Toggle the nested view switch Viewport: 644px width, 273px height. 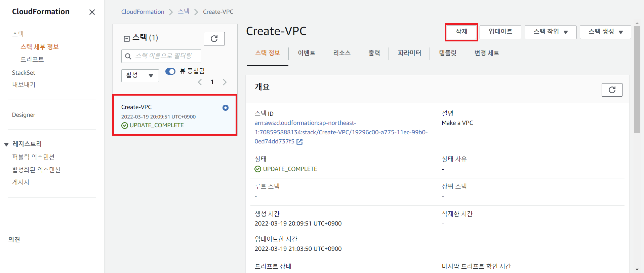point(170,71)
